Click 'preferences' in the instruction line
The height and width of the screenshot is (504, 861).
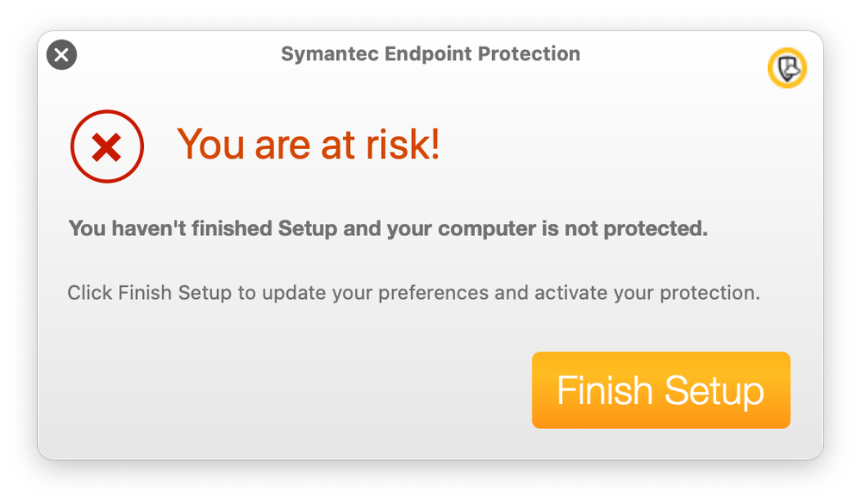pyautogui.click(x=434, y=293)
